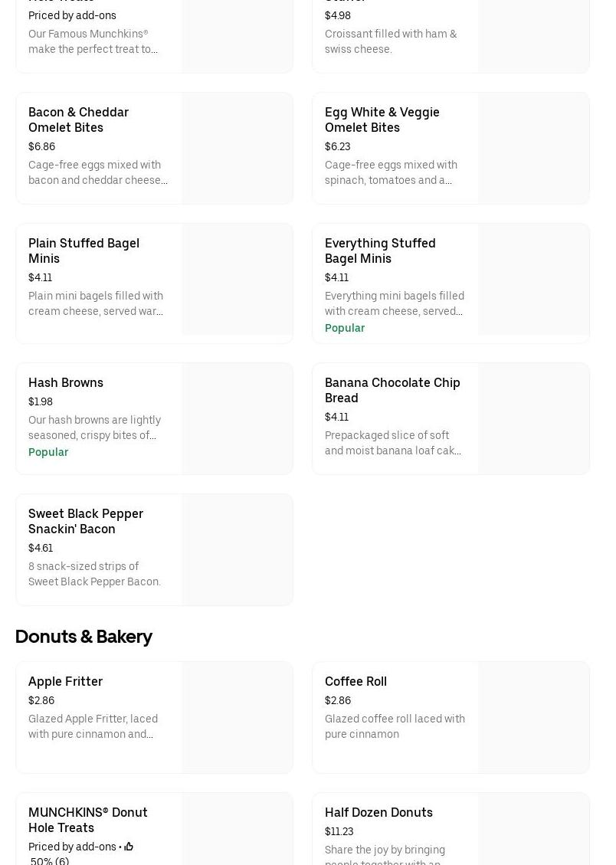Select Egg White & Veggie Omelet Bites
Viewport: 616px width, 865px height.
click(x=382, y=120)
